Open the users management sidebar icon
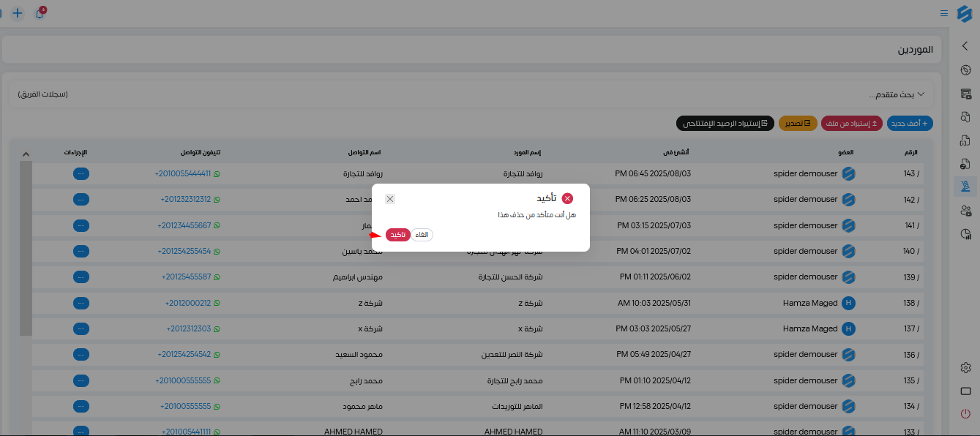The image size is (980, 436). (965, 211)
